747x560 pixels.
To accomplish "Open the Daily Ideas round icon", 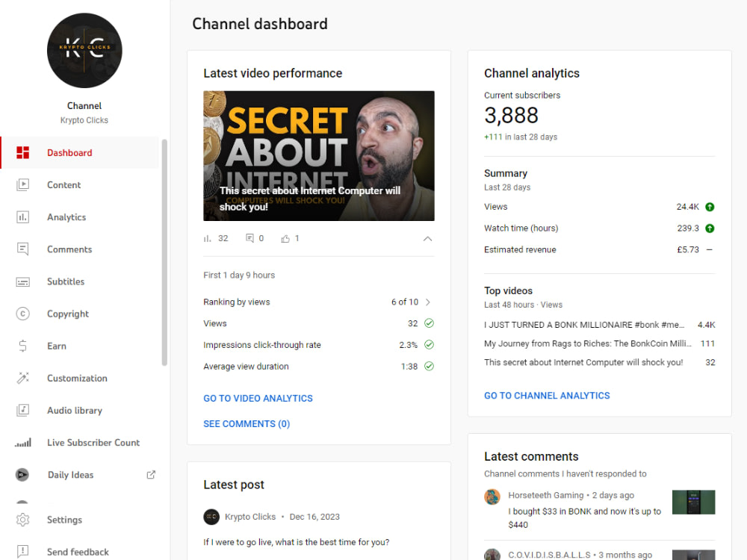I will coord(22,475).
